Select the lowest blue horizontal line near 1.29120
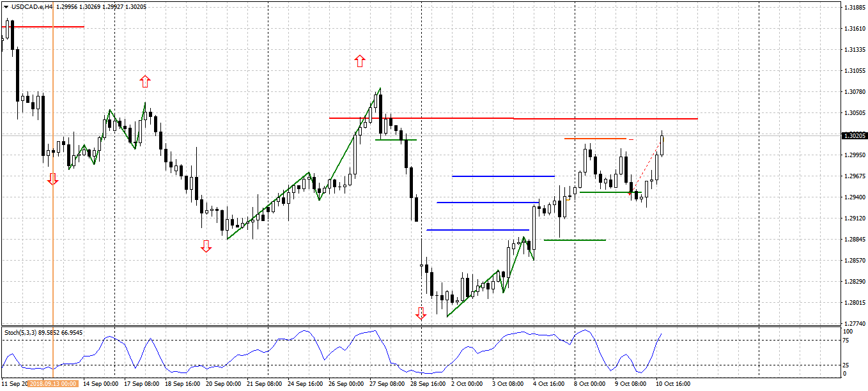Screen dimensions: 868x391 pyautogui.click(x=478, y=229)
